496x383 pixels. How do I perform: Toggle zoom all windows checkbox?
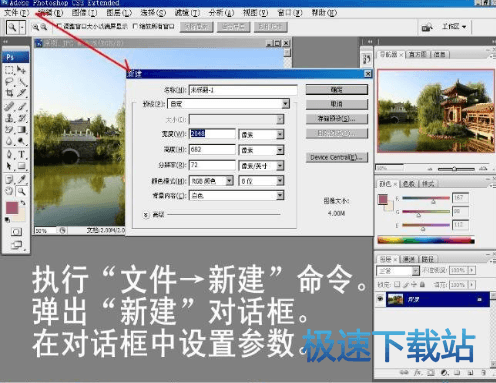(x=135, y=26)
